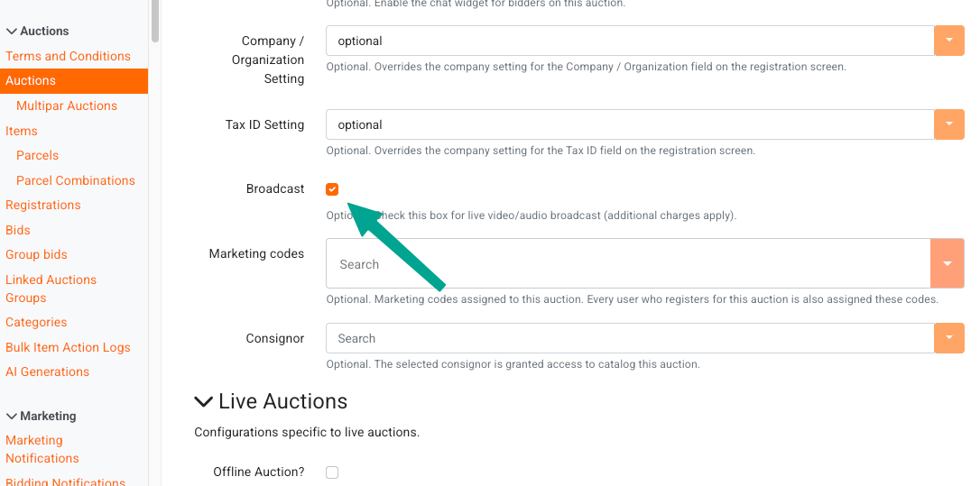Collapse the Live Auctions section chevron
The image size is (980, 486).
204,401
